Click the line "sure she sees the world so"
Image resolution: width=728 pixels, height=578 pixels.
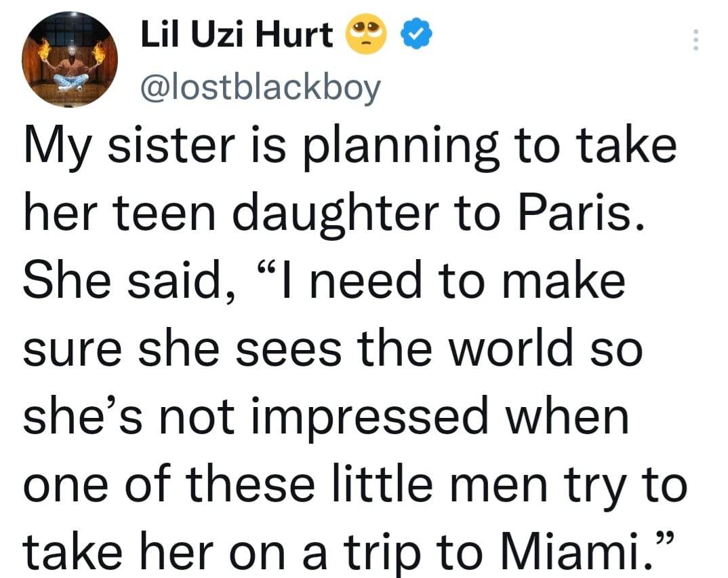click(x=332, y=349)
